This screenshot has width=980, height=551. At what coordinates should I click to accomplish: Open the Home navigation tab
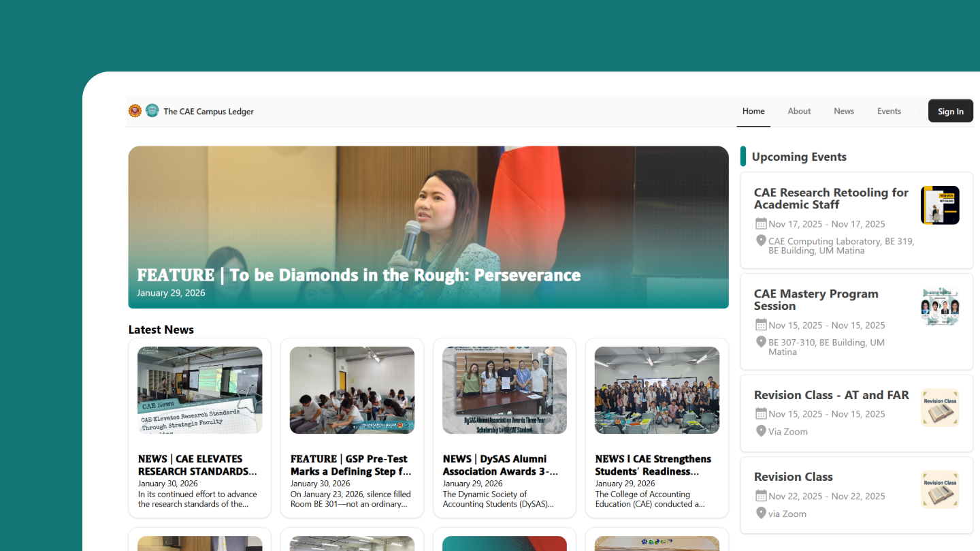[753, 111]
